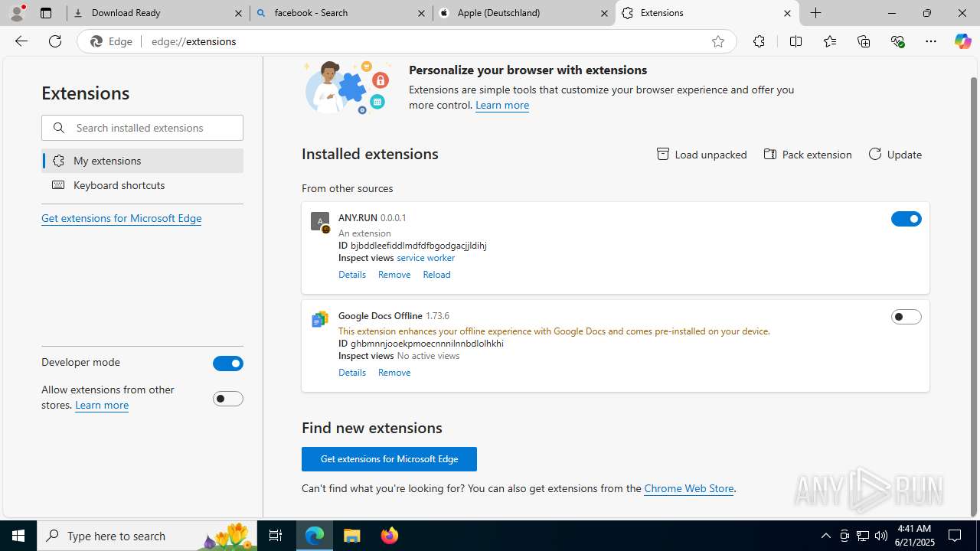This screenshot has width=980, height=551.
Task: Close the Download Ready tab
Action: coord(238,13)
